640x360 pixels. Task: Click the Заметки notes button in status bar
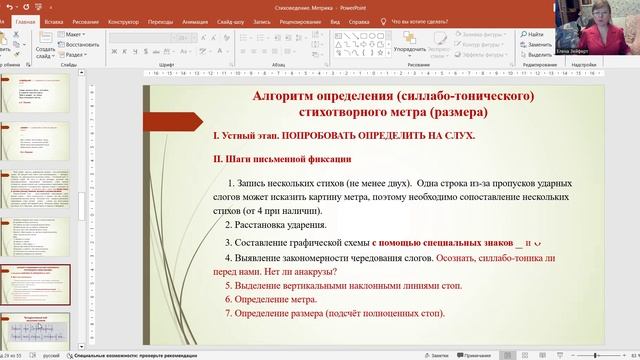tap(437, 356)
